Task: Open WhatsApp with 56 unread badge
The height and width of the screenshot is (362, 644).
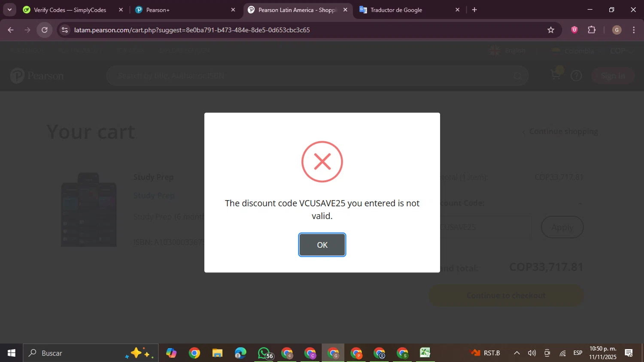Action: (x=265, y=353)
